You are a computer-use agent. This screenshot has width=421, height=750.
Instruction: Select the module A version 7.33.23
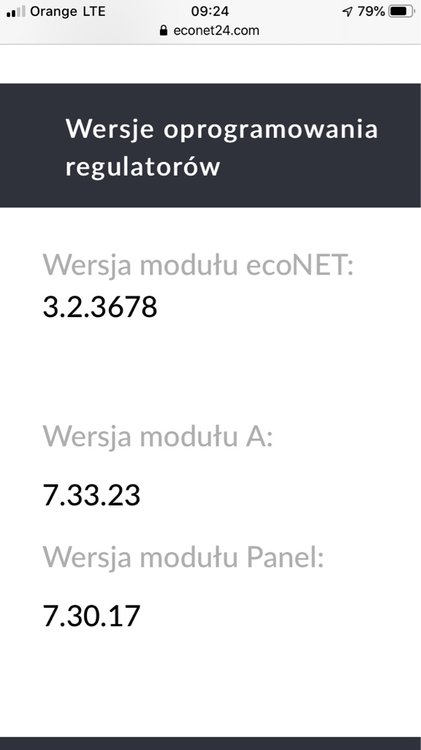(92, 495)
